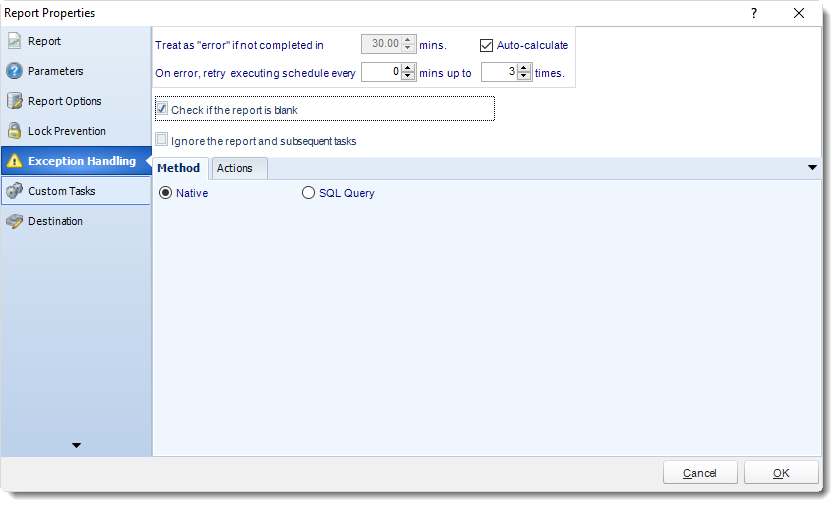Click the OK button

[781, 473]
